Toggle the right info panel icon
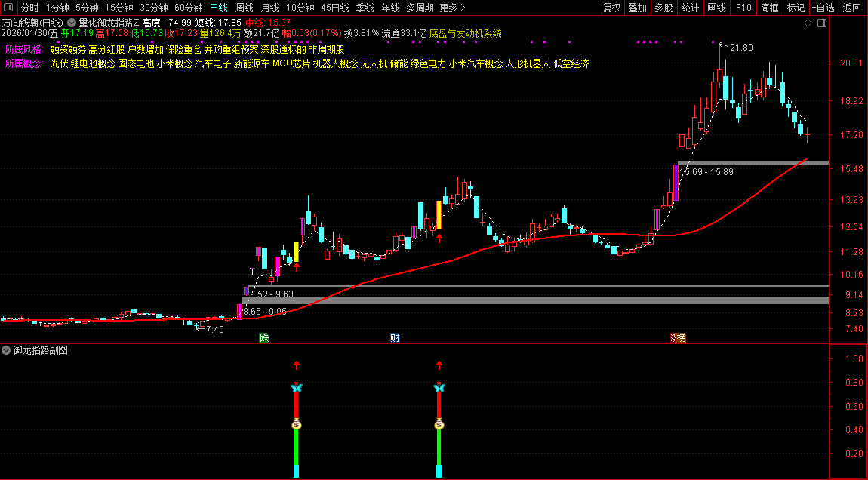 coord(822,23)
